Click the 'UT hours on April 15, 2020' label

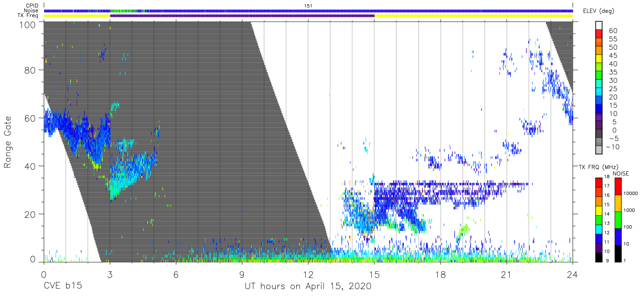pos(308,287)
